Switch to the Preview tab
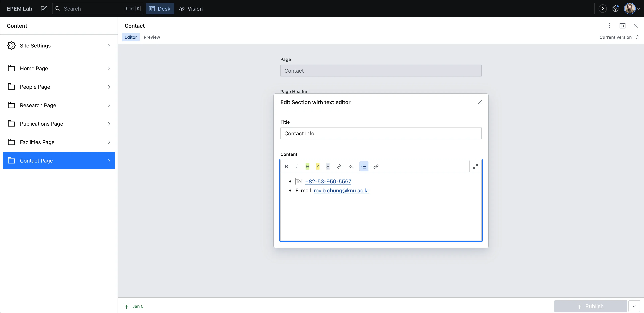 tap(152, 37)
